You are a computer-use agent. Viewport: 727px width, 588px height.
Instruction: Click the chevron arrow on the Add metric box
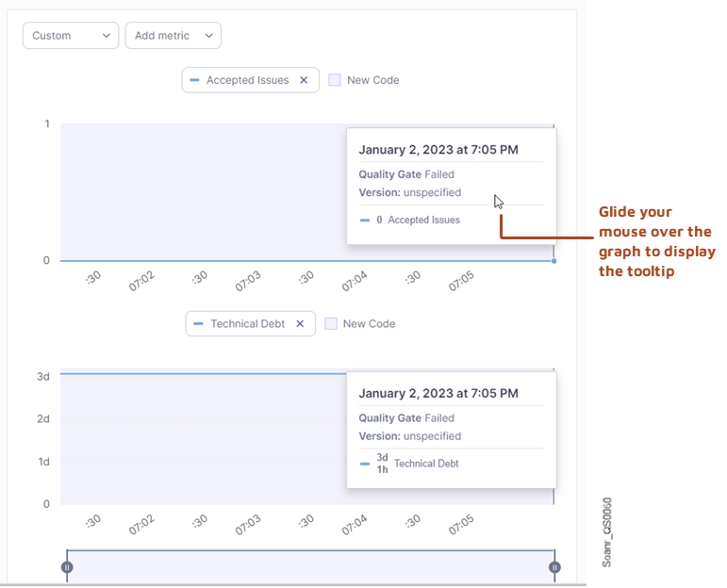pos(208,36)
